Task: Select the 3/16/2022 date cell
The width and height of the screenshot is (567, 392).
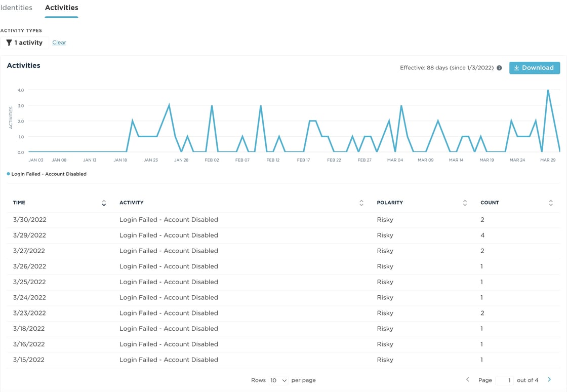Action: click(x=29, y=344)
